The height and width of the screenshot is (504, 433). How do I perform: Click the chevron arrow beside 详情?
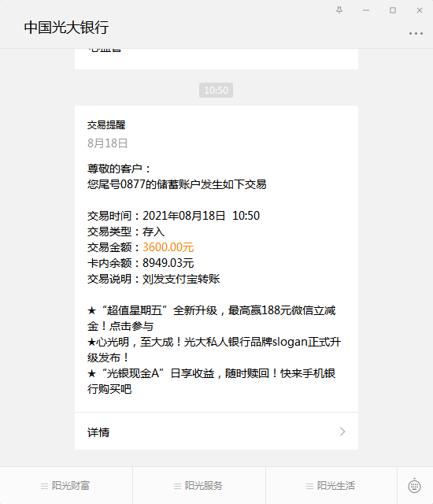click(342, 432)
